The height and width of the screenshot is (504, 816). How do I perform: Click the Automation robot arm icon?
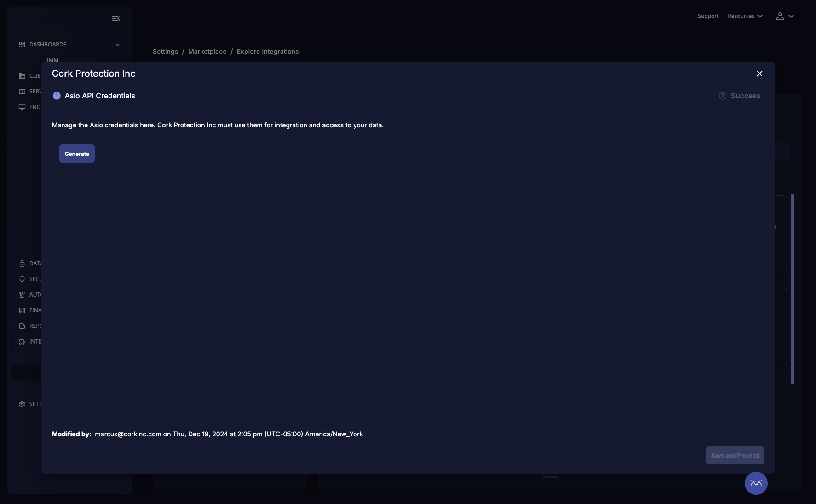[22, 295]
